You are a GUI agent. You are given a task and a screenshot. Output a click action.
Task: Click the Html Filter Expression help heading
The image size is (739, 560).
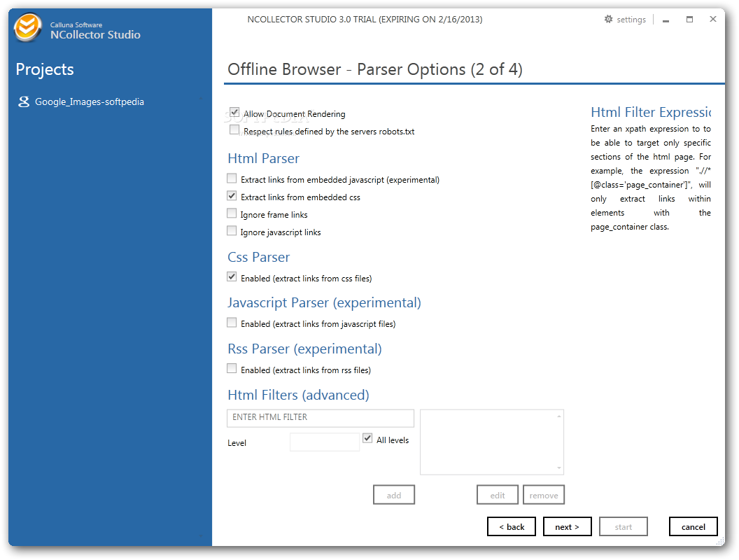[651, 112]
